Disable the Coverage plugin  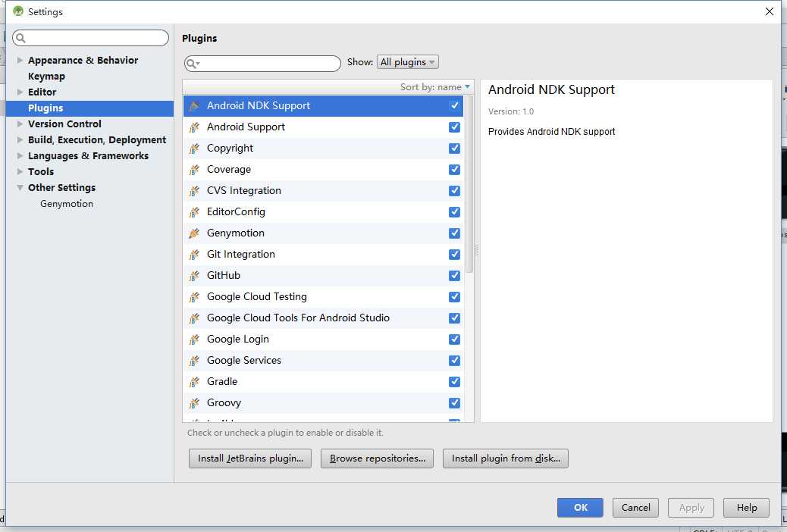click(454, 170)
